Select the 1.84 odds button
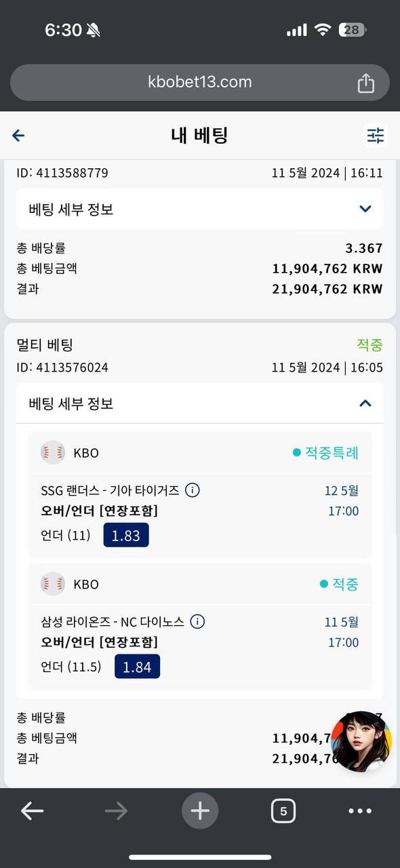 coord(138,667)
